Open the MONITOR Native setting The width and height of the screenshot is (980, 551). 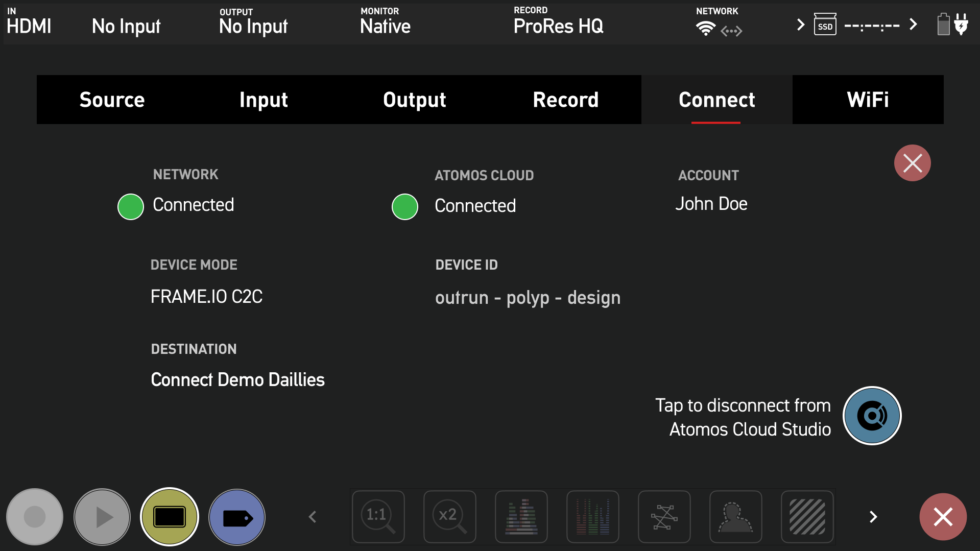(x=385, y=21)
